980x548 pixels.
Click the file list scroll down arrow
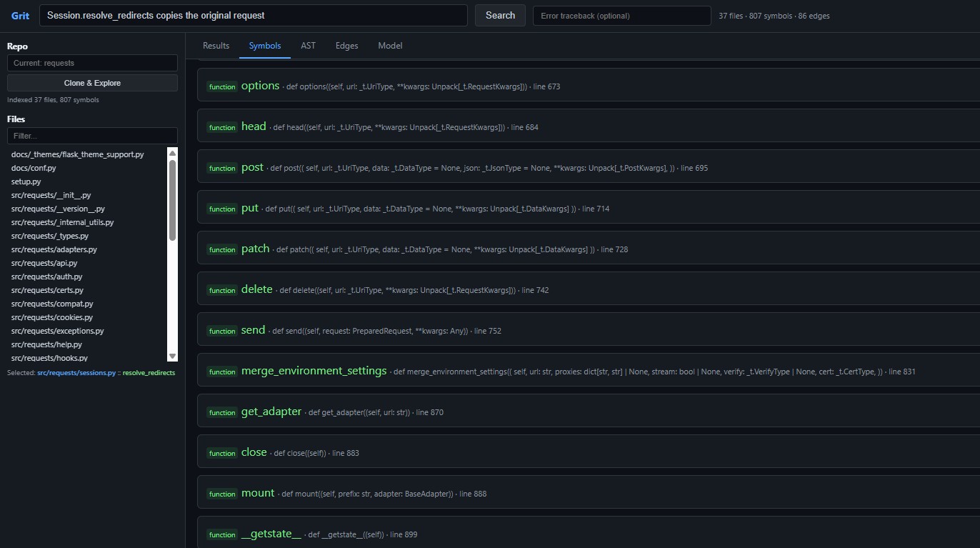click(172, 356)
